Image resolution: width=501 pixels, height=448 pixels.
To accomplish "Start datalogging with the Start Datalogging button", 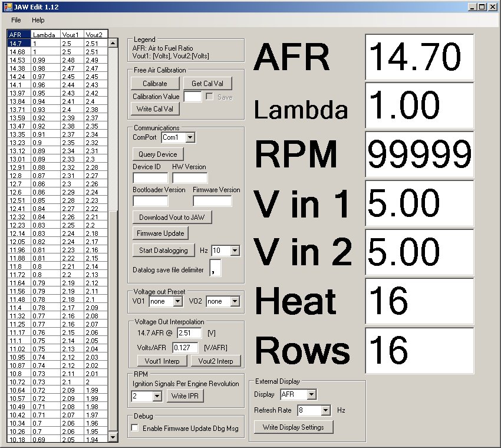I will click(x=164, y=250).
